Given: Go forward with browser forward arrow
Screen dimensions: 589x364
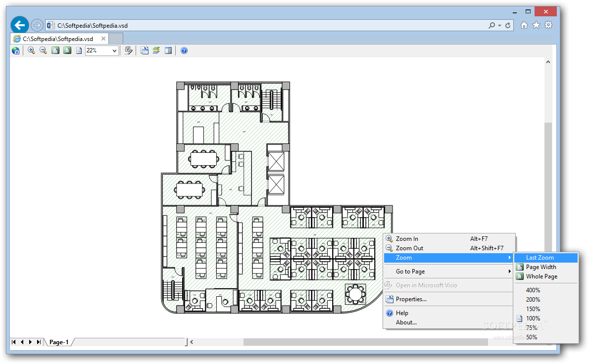Looking at the screenshot, I should pos(37,25).
